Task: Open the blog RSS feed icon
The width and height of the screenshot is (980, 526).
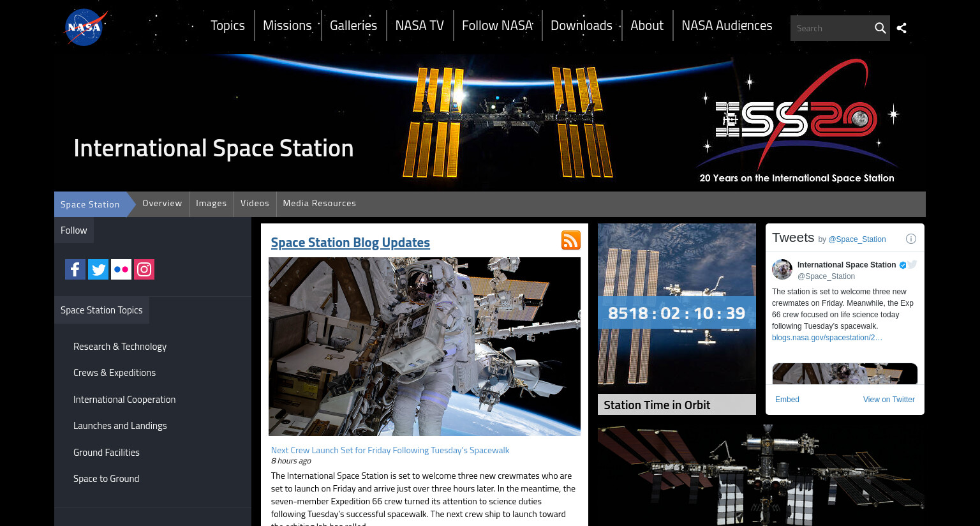Action: tap(571, 240)
